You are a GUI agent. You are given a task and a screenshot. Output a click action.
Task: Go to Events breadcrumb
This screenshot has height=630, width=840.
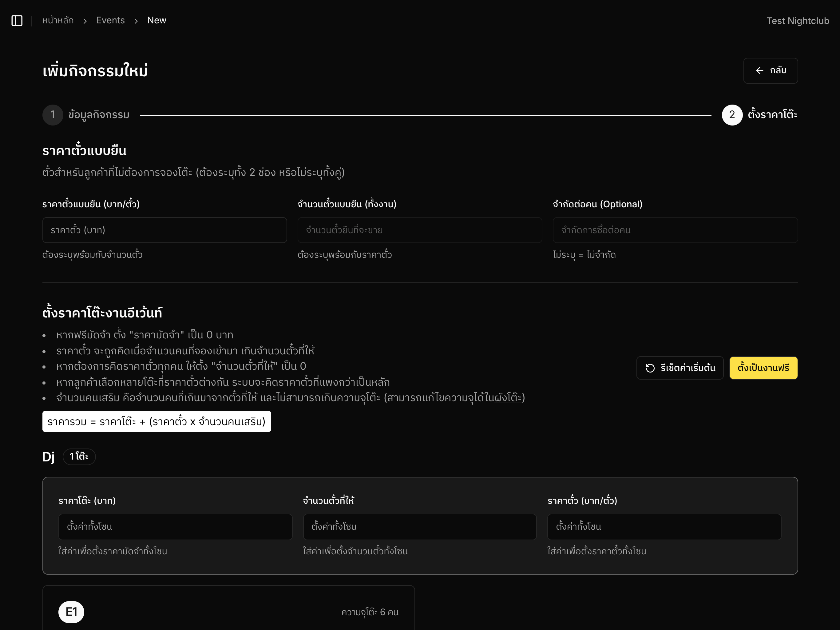coord(110,21)
